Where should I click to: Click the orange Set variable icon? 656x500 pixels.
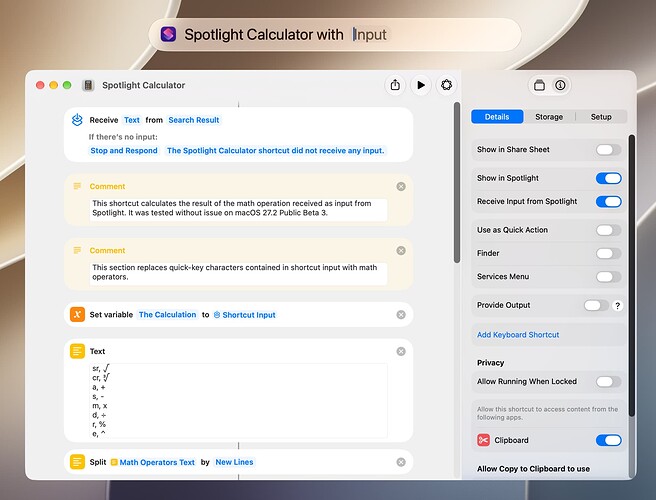[x=77, y=315]
